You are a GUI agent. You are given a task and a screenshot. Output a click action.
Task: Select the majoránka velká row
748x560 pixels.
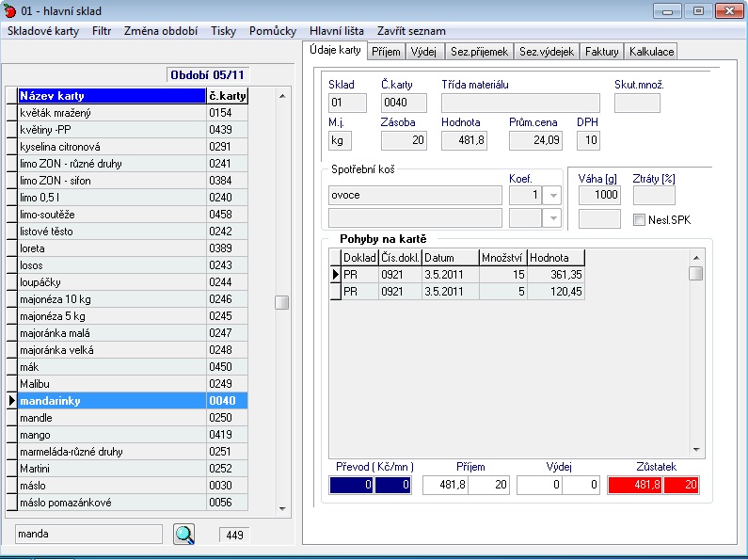tap(133, 350)
